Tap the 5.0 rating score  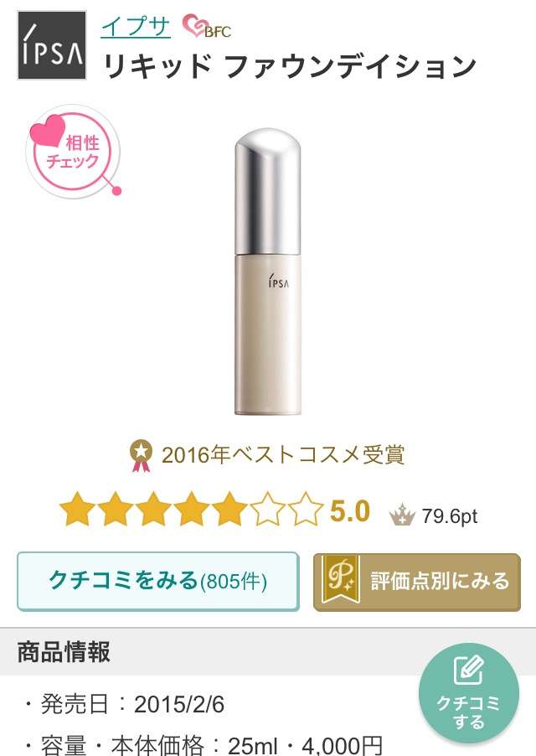pyautogui.click(x=349, y=511)
